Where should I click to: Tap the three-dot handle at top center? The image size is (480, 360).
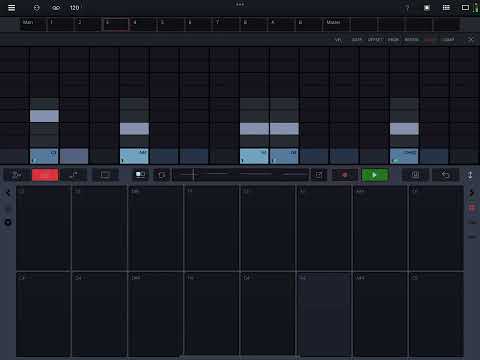tap(240, 4)
